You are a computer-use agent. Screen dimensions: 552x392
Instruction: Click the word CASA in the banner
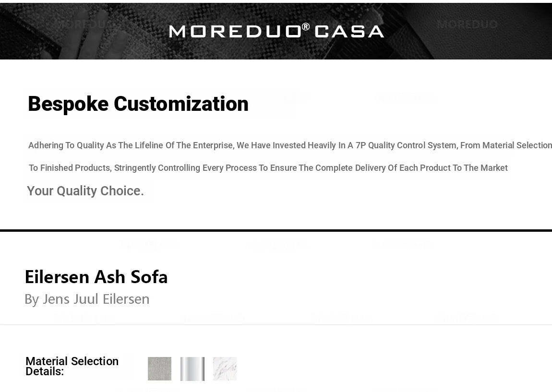pos(349,32)
